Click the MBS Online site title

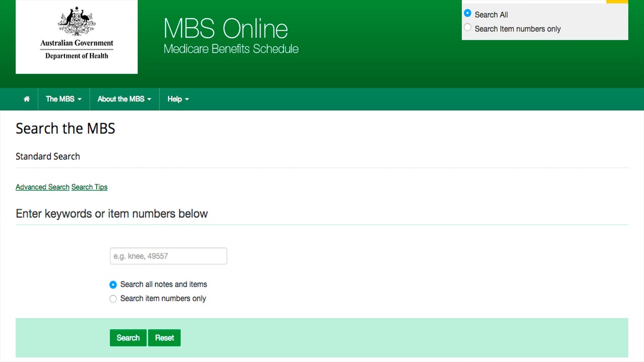[226, 28]
